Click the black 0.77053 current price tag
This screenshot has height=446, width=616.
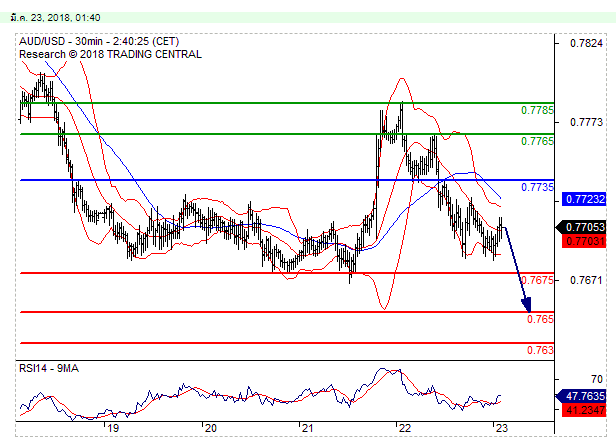point(581,227)
